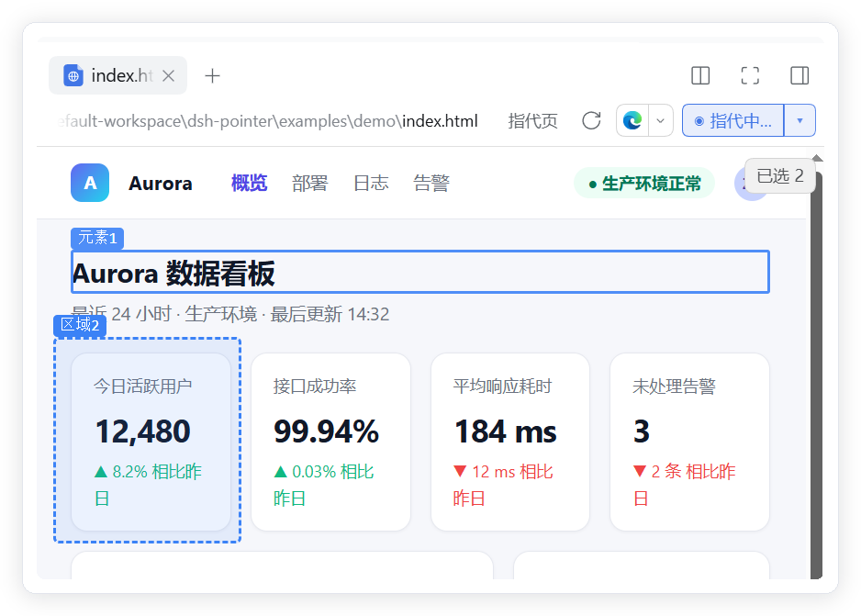Click the Aurora brand name
861x616 pixels.
pos(161,184)
